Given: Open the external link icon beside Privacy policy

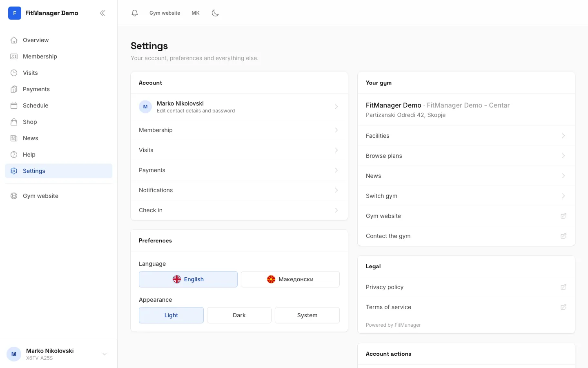Looking at the screenshot, I should (x=563, y=287).
